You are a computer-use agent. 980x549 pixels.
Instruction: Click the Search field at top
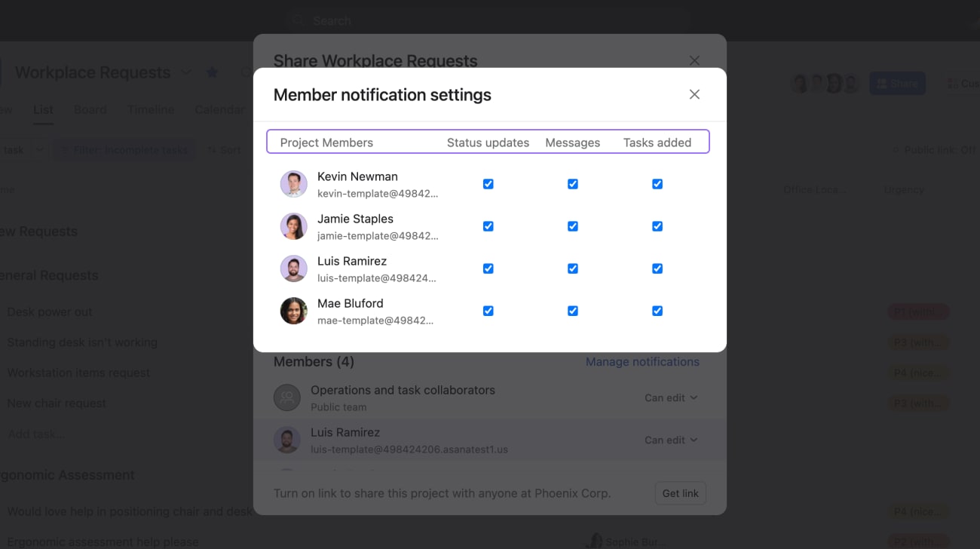tap(487, 20)
